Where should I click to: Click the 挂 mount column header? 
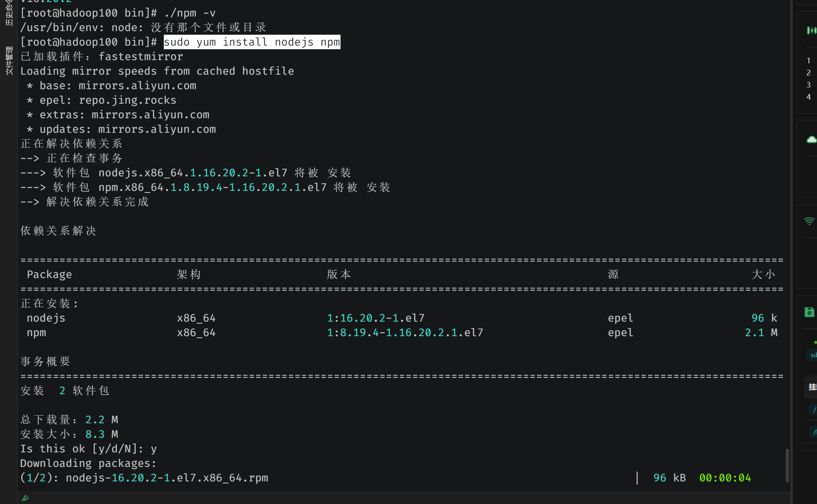[812, 387]
